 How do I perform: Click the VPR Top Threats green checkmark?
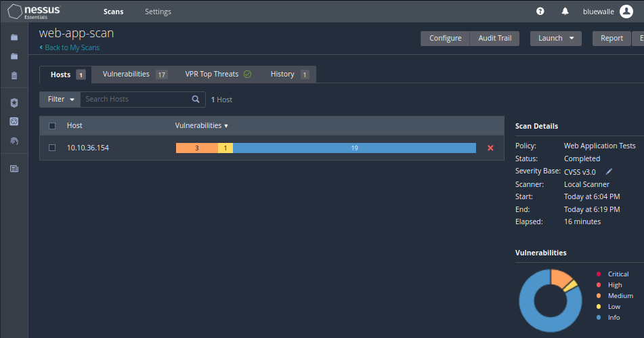click(247, 75)
